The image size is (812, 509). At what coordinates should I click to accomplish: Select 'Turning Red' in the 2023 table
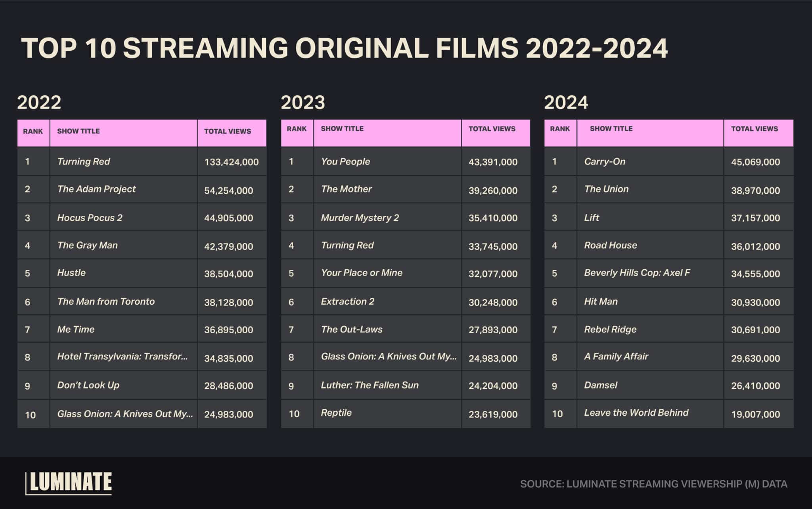point(347,245)
